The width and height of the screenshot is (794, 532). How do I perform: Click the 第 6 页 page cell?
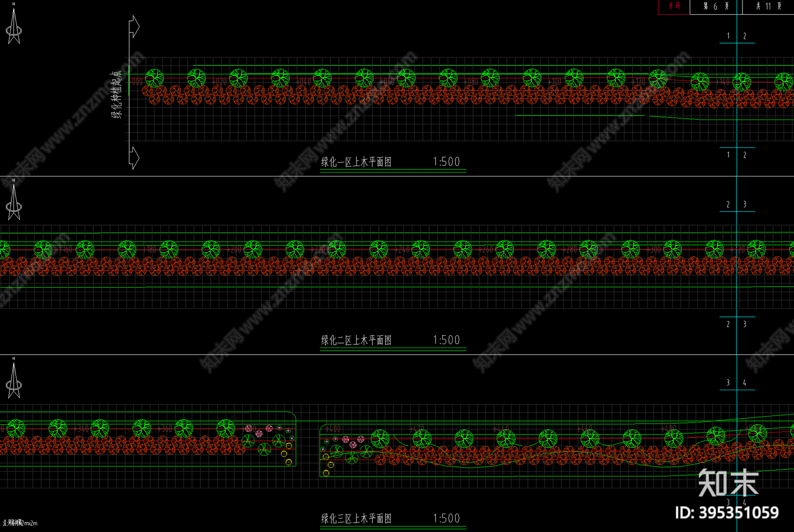(716, 6)
